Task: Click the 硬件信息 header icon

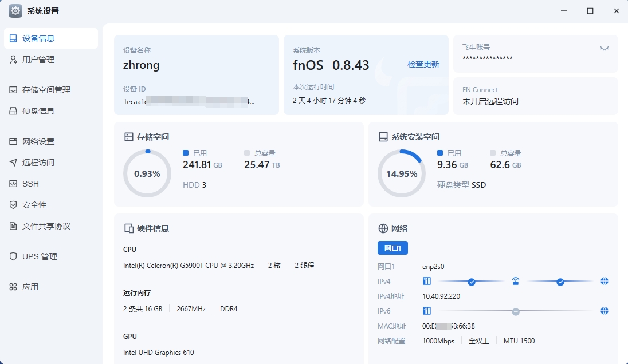Action: pyautogui.click(x=128, y=228)
